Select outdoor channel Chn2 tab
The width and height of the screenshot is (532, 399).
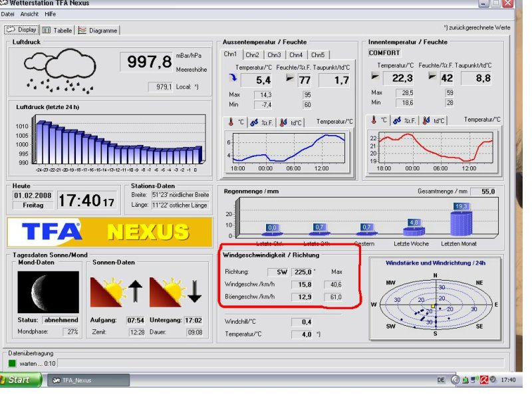pyautogui.click(x=252, y=55)
